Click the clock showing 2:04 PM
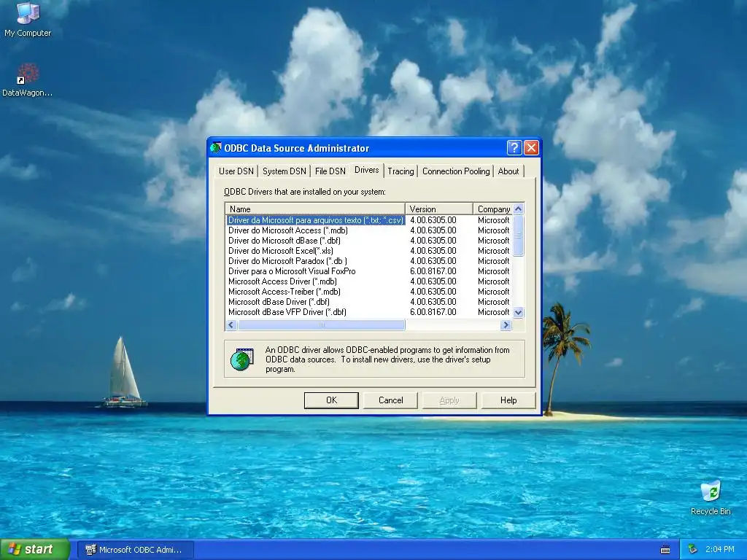This screenshot has height=560, width=747. click(719, 550)
